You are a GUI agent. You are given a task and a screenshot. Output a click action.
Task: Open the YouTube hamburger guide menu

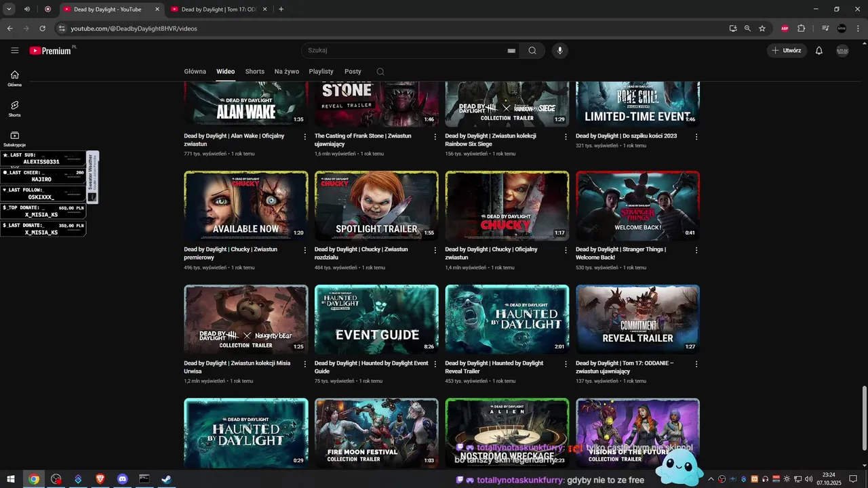coord(15,50)
